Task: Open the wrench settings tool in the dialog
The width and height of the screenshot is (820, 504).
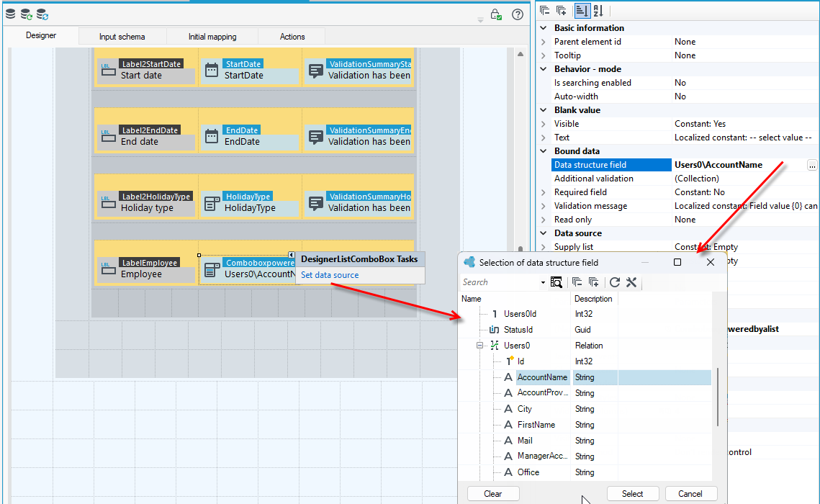Action: (x=631, y=282)
